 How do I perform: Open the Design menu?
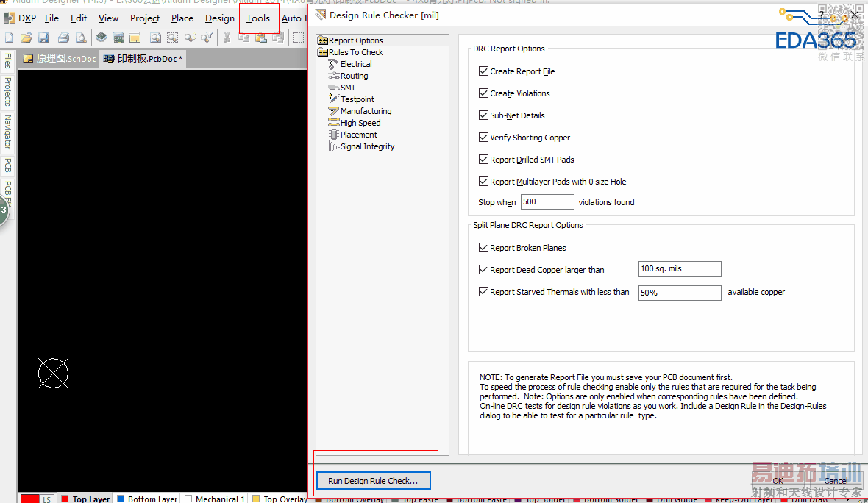coord(220,18)
